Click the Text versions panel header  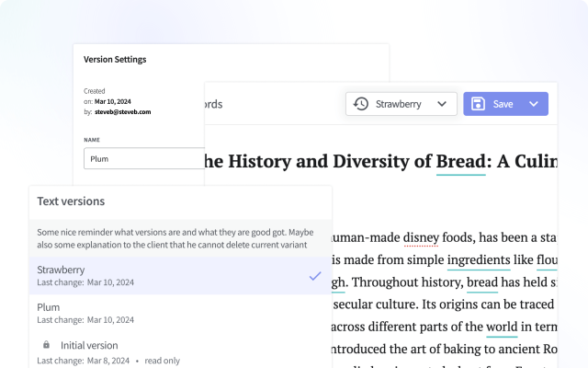pyautogui.click(x=71, y=201)
